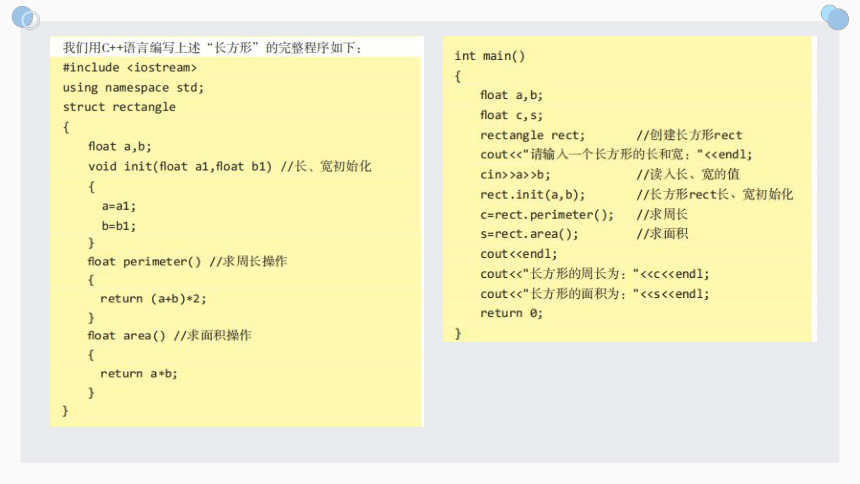Click the 'return (a+b)*2;' statement
Viewport: 860px width, 484px height.
pos(153,299)
